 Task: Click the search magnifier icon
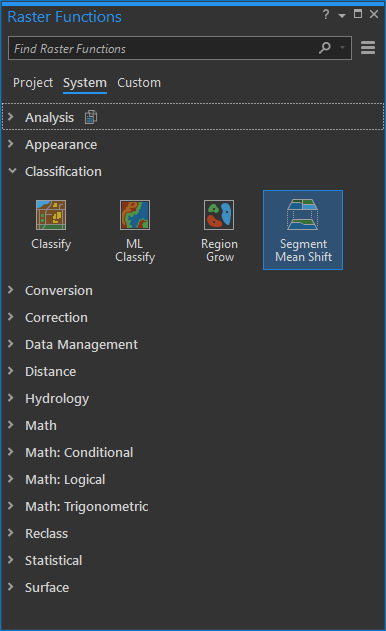(324, 48)
